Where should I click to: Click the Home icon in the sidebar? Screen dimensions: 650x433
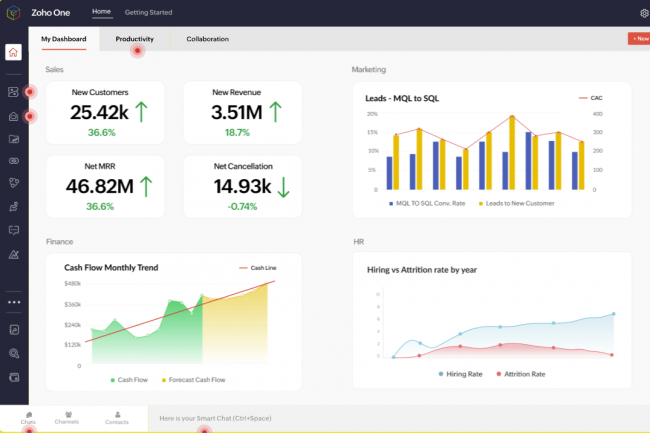[13, 53]
